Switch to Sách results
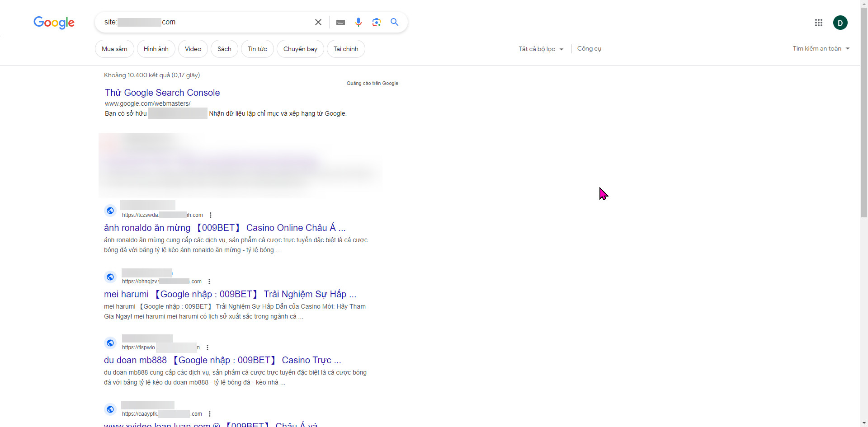The width and height of the screenshot is (868, 427). tap(224, 49)
